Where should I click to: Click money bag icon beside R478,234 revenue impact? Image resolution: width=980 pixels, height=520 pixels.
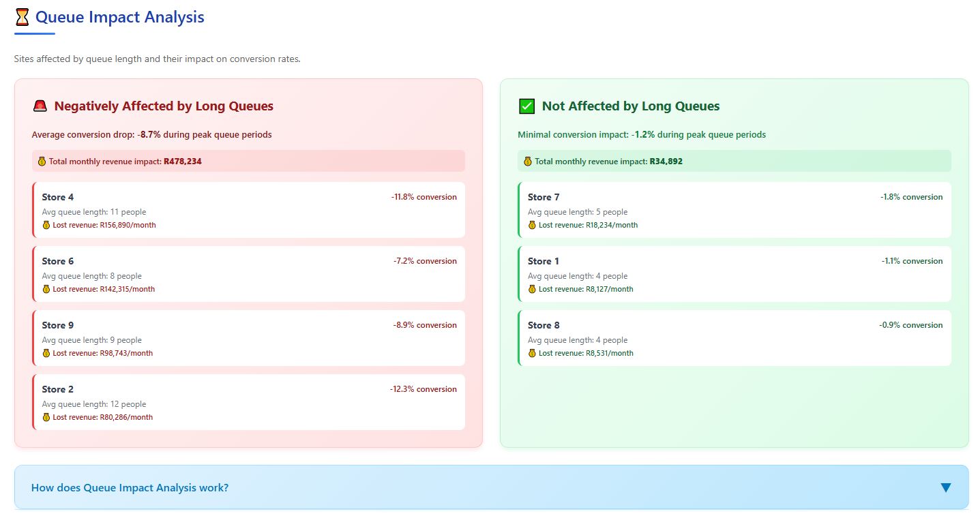coord(41,162)
